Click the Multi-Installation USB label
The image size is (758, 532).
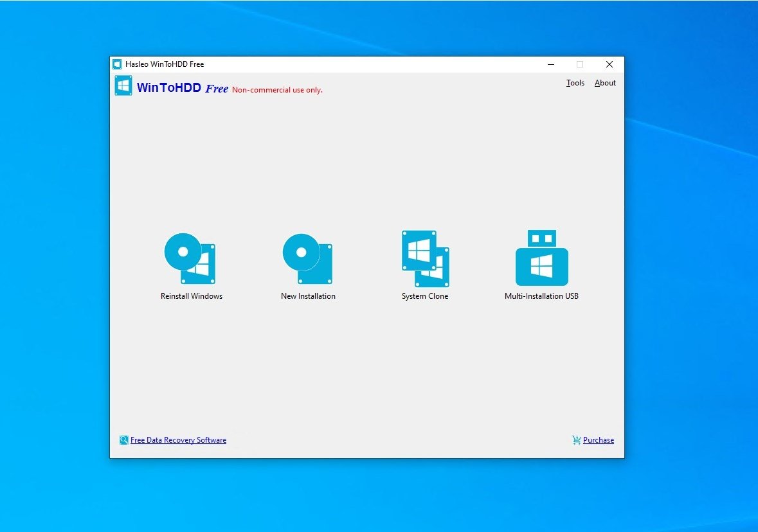tap(541, 296)
